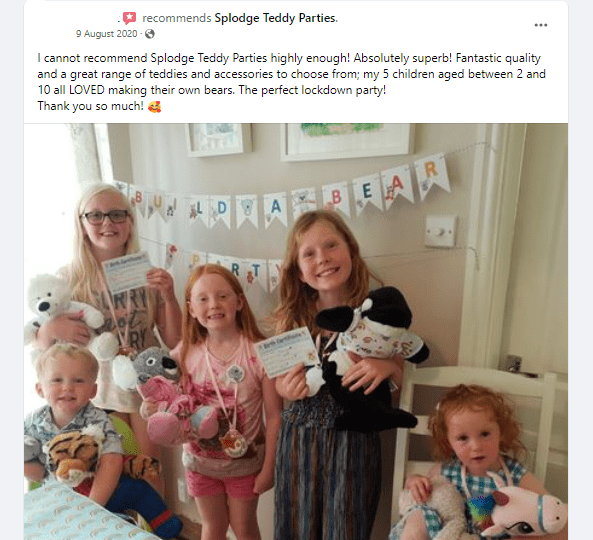Open the attached party photo
Screen dimensions: 593x540
(296, 331)
